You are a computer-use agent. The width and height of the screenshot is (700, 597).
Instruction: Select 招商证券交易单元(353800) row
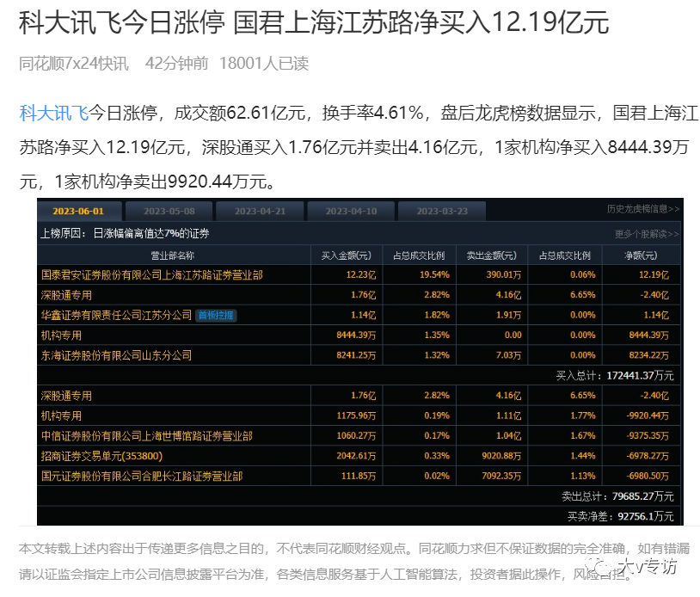101,456
